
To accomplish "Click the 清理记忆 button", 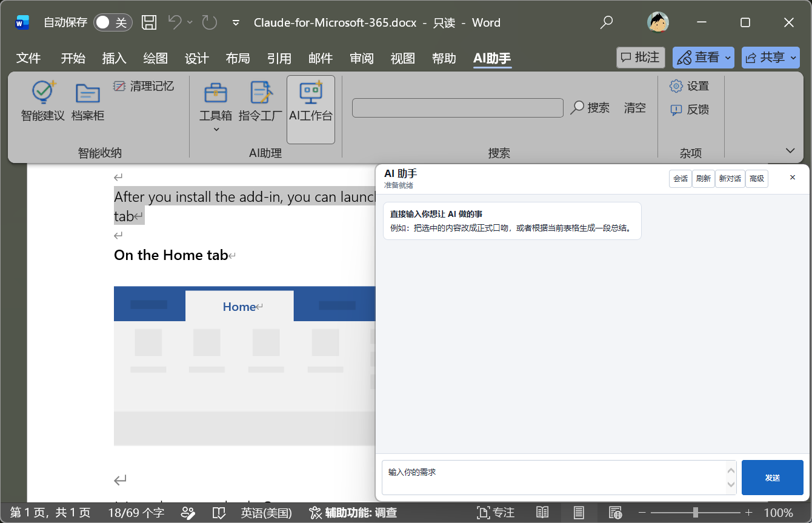I will tap(144, 86).
